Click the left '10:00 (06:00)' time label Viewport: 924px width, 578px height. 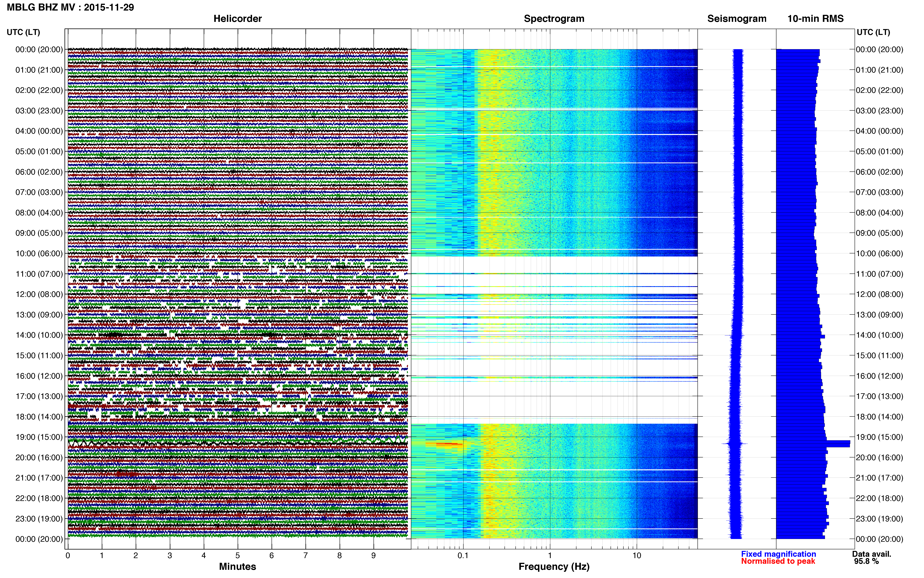click(39, 253)
